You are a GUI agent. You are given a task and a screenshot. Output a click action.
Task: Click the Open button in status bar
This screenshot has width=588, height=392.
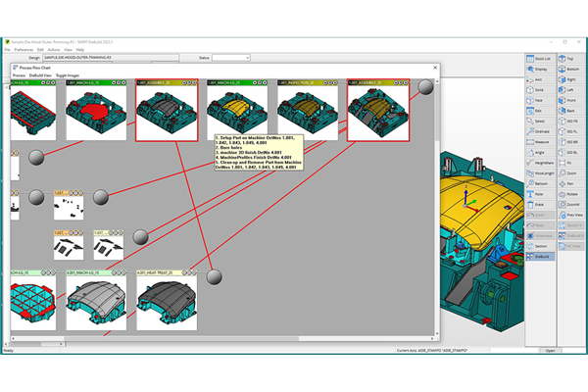[550, 351]
